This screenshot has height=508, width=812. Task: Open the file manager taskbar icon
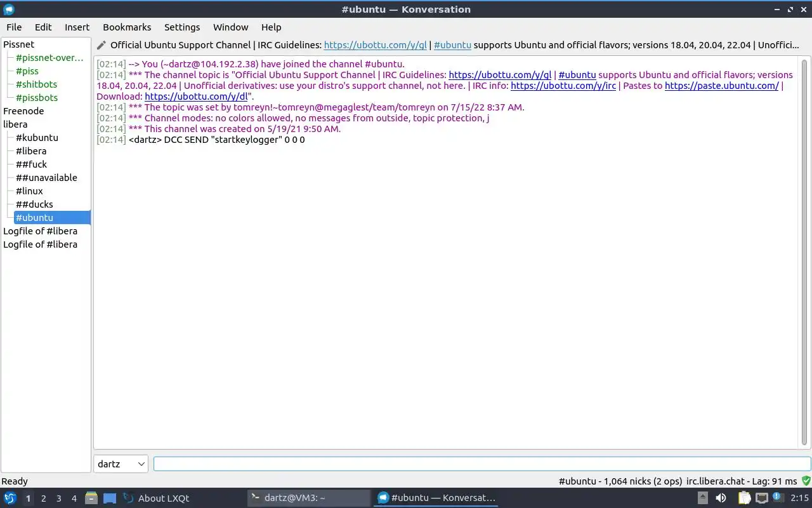click(91, 498)
